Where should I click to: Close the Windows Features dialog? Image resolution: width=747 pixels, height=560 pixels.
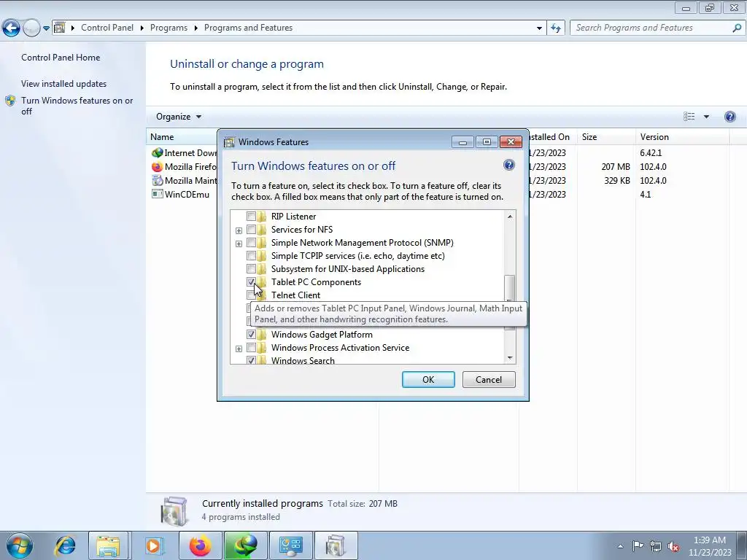(511, 142)
